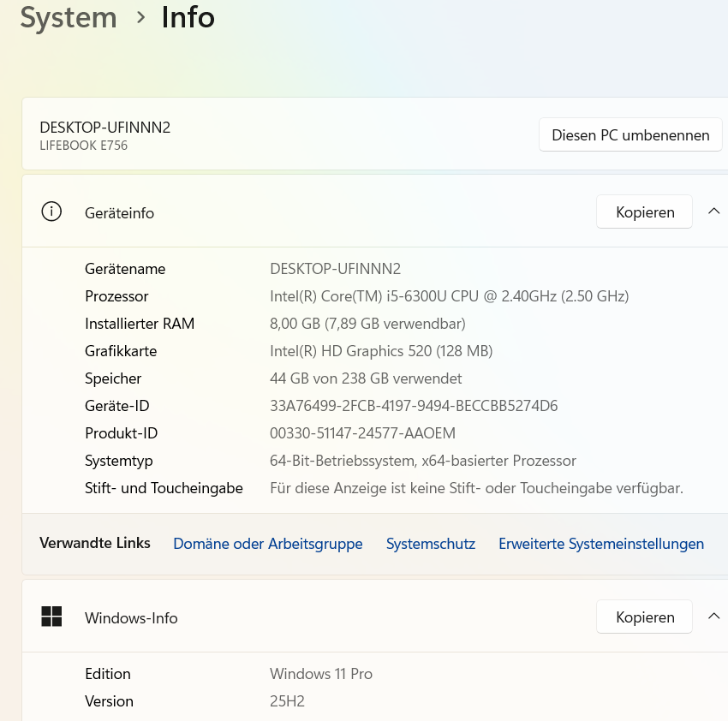Select Windows 11 Pro edition value

coord(321,674)
